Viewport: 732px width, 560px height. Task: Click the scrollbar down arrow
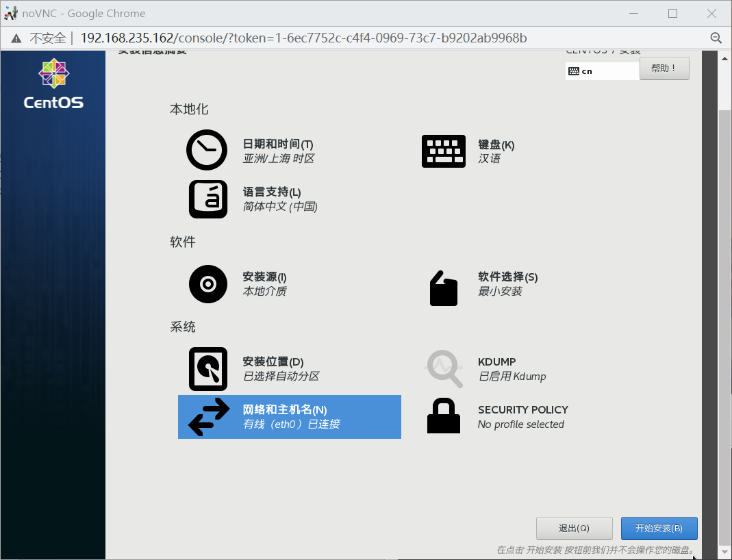724,552
